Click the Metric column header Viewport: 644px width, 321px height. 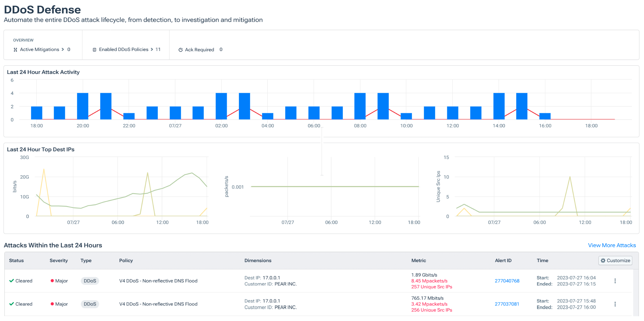tap(419, 261)
